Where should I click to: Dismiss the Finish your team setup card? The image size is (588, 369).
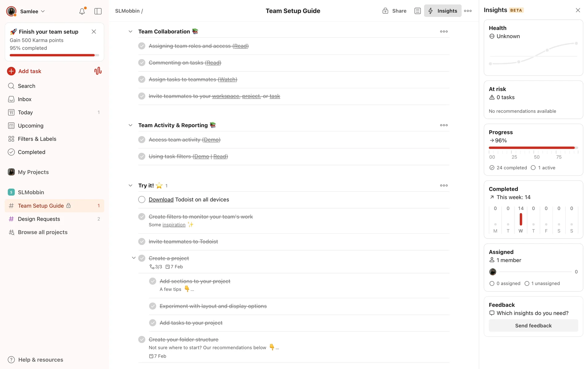[94, 32]
